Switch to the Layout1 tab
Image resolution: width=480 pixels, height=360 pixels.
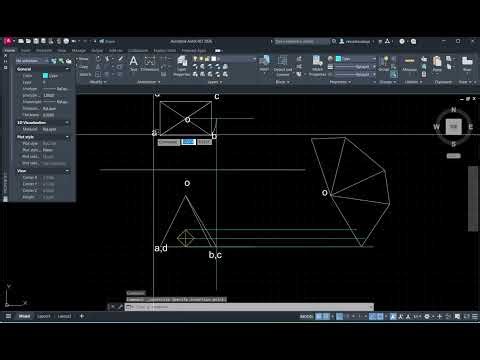tap(44, 316)
